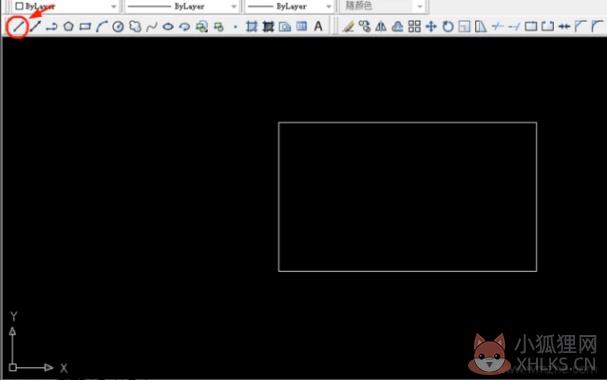Click the Table tool icon
Viewport: 607px width, 380px height.
coord(302,26)
